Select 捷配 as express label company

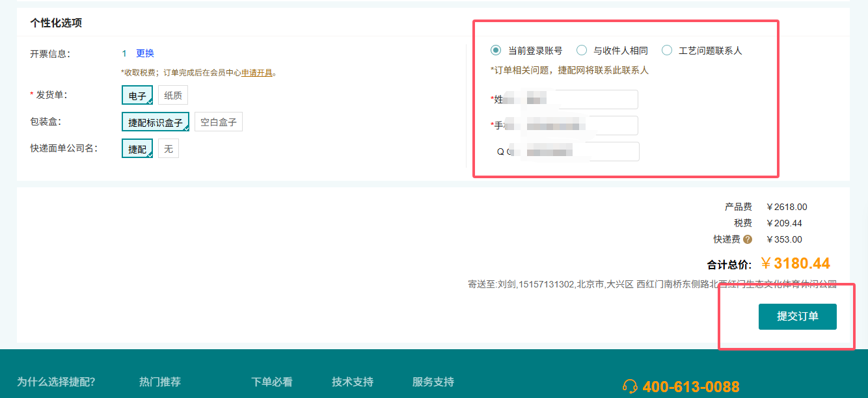[x=137, y=149]
